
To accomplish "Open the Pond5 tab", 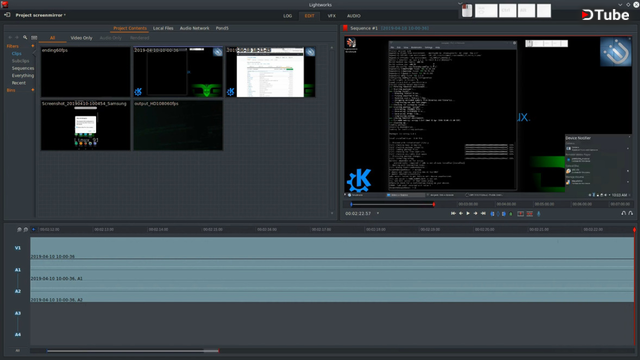I will point(222,28).
